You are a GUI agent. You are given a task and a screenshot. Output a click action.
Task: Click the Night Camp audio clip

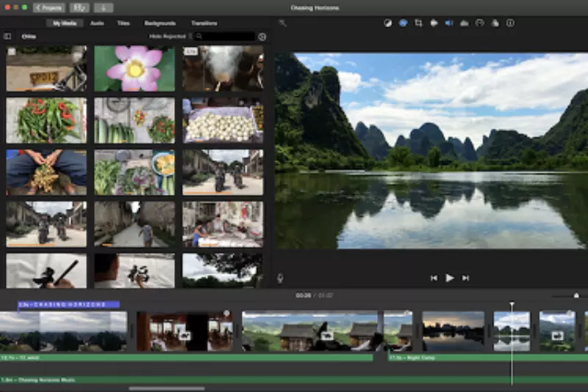pos(487,358)
